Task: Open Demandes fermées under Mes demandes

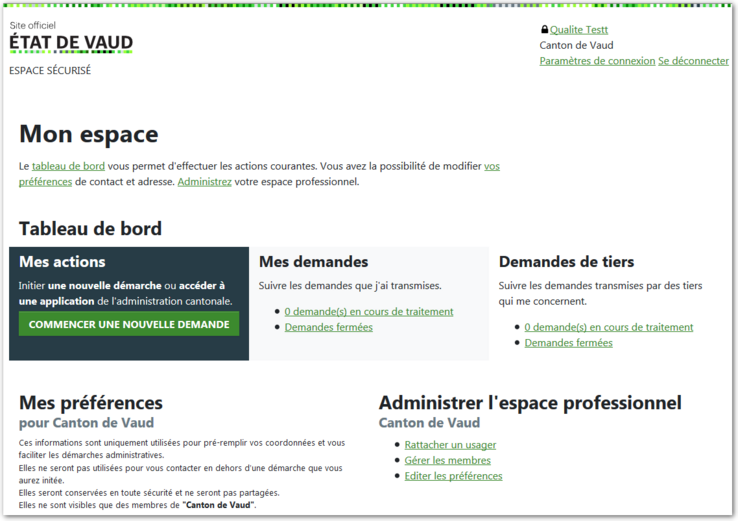Action: pyautogui.click(x=328, y=327)
